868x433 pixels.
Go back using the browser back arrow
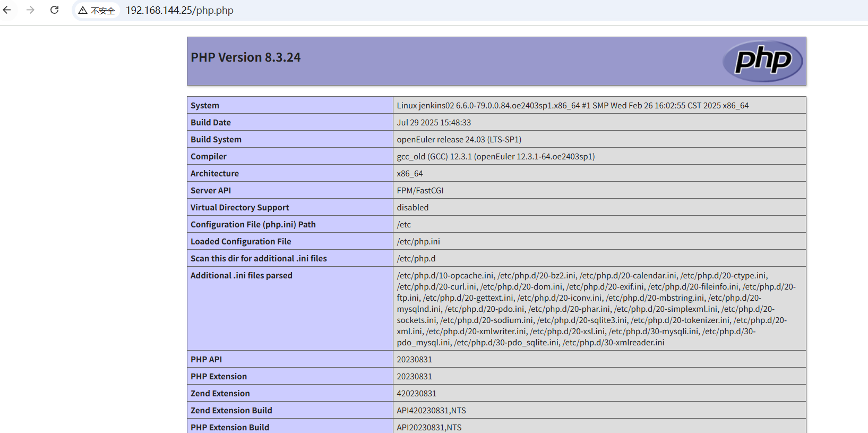7,10
